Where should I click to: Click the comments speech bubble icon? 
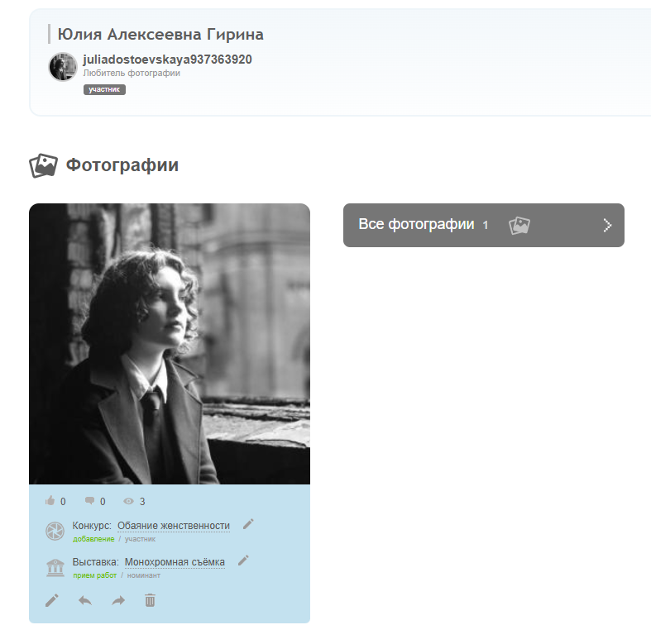[89, 500]
